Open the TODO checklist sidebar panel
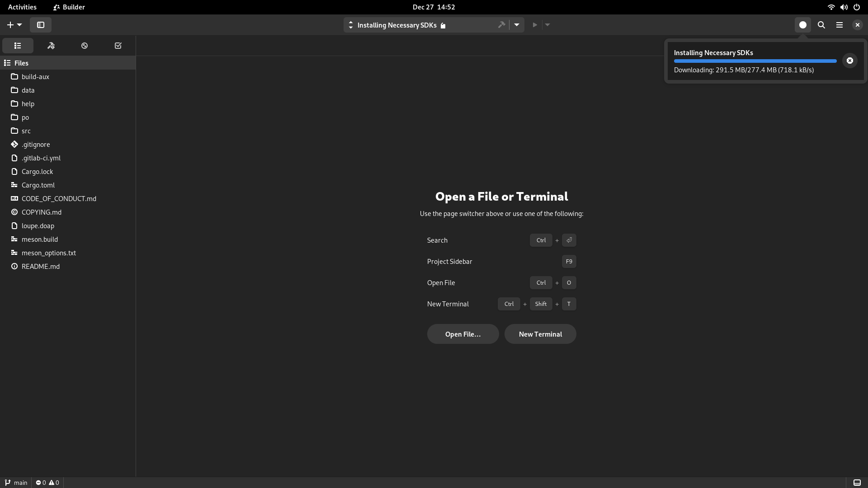868x488 pixels. tap(118, 46)
